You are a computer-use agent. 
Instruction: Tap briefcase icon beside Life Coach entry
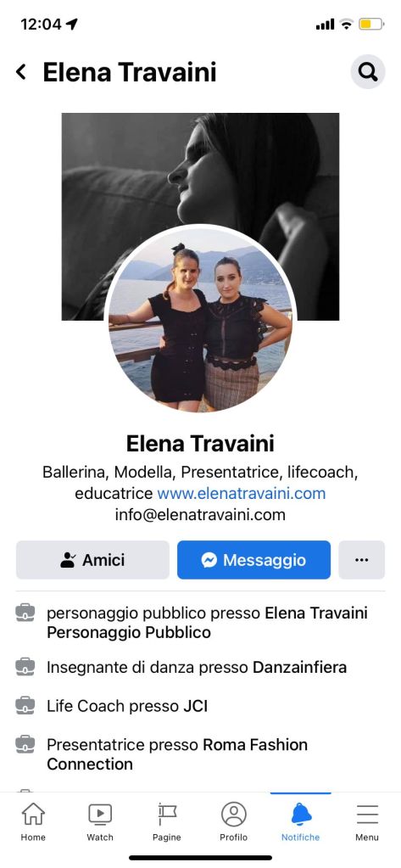click(x=25, y=705)
